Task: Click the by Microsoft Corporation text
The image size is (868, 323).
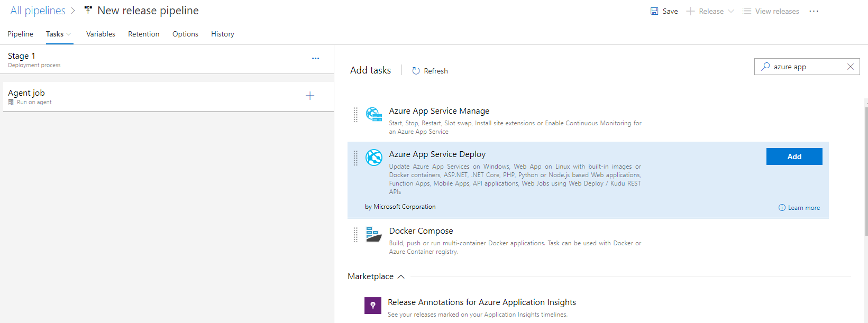Action: pos(400,207)
